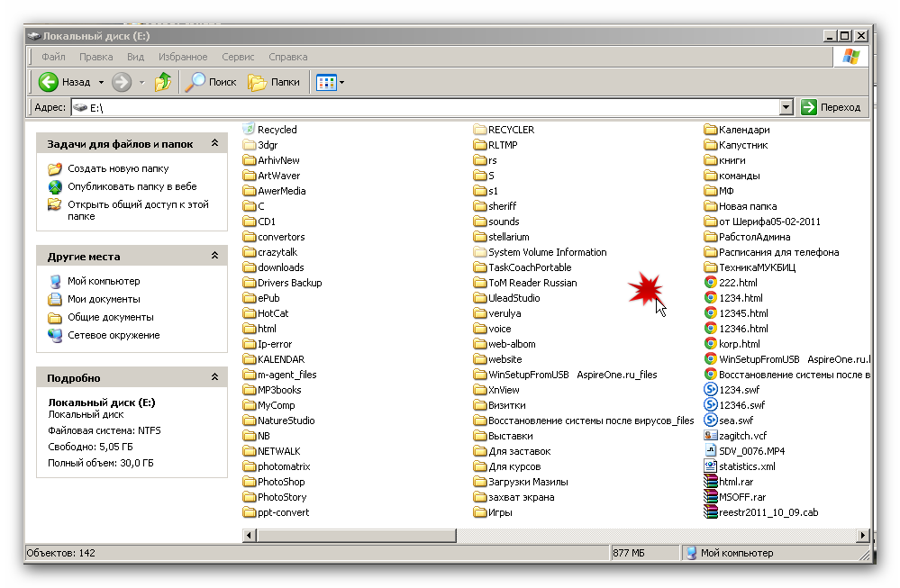Click in the address field E:\
The image size is (900, 588).
pyautogui.click(x=424, y=107)
